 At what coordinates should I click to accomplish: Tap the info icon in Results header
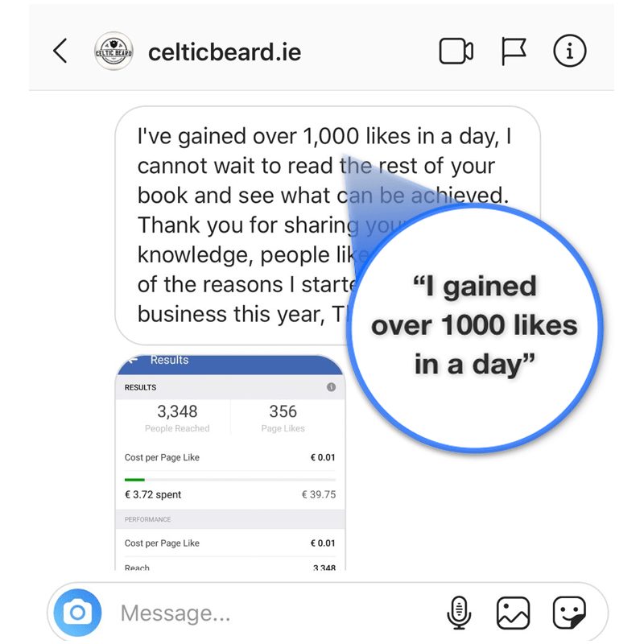331,387
